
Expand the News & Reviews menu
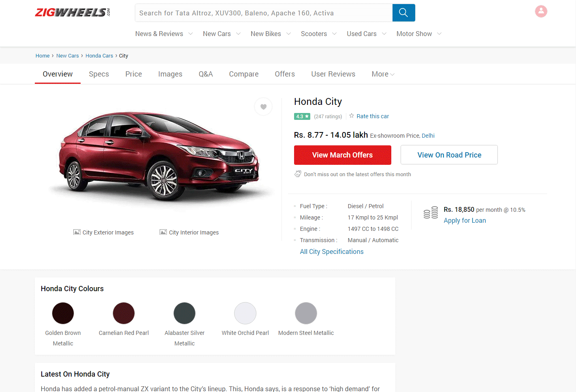(164, 34)
